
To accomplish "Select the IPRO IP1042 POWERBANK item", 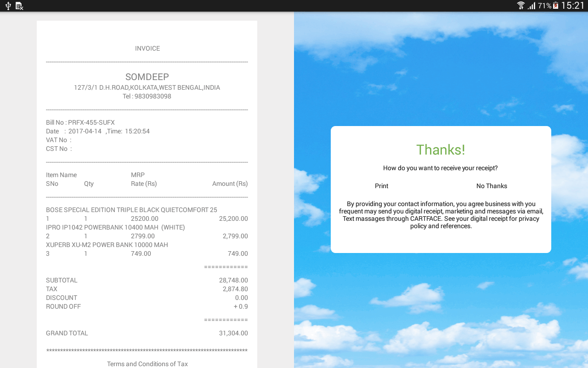I will (115, 227).
